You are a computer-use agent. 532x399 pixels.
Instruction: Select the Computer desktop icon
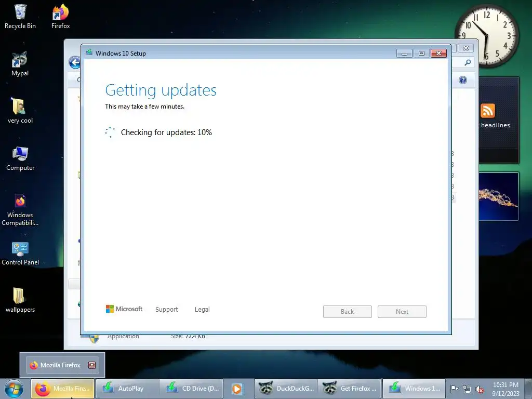(x=20, y=158)
